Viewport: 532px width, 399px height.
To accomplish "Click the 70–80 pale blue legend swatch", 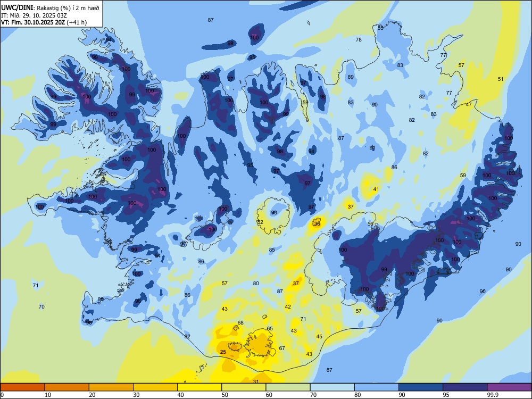I will click(332, 387).
